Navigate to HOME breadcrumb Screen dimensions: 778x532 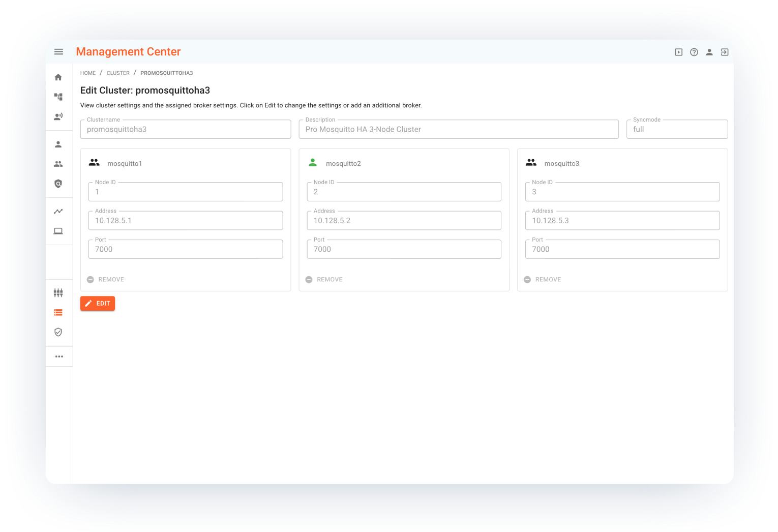click(87, 73)
